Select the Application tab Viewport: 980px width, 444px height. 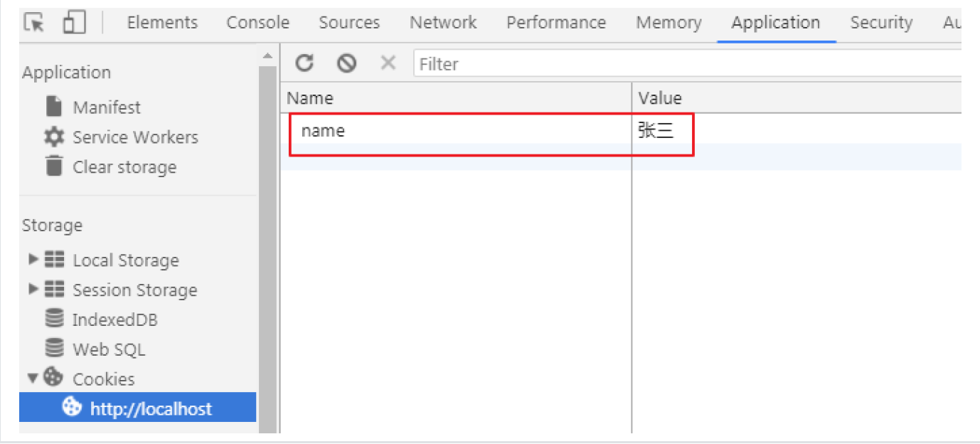click(776, 23)
